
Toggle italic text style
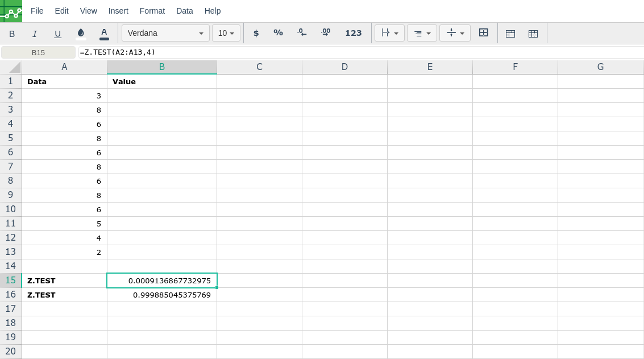click(35, 34)
